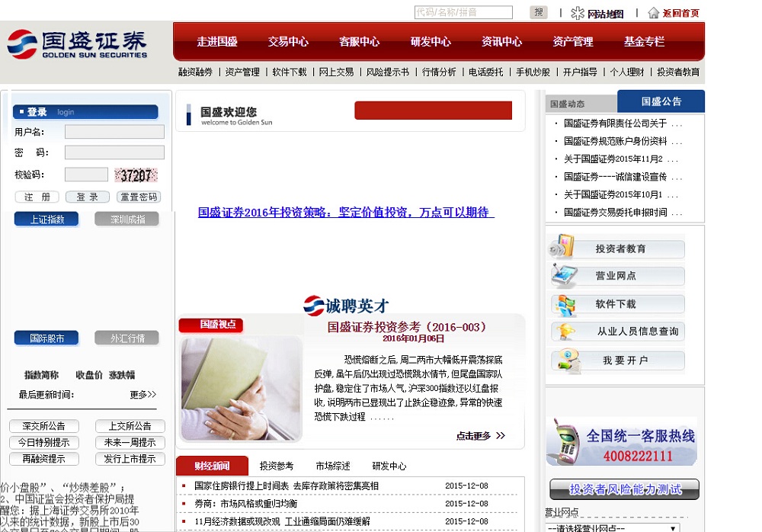Open the 2016年投资策略 headline link
The width and height of the screenshot is (762, 532).
(x=346, y=213)
